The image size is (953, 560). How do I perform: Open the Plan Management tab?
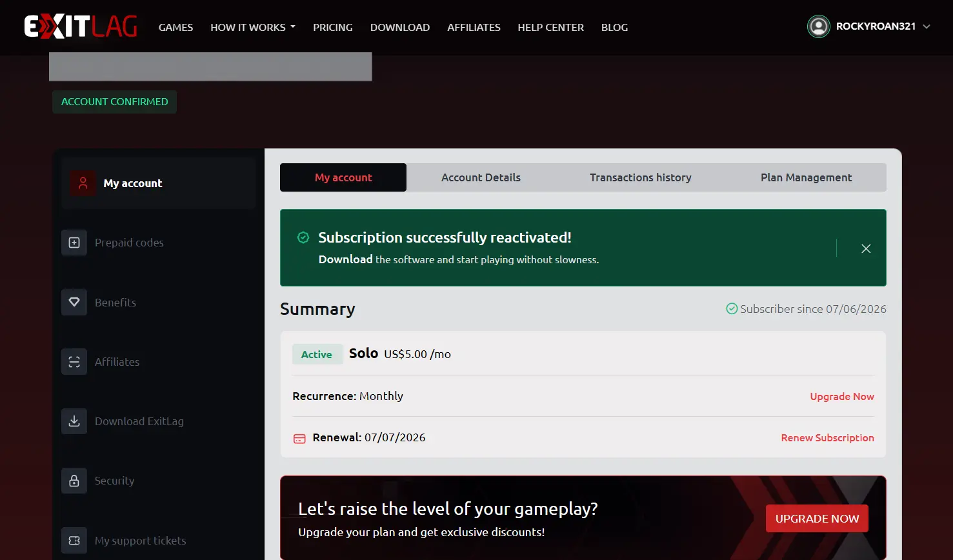(806, 177)
